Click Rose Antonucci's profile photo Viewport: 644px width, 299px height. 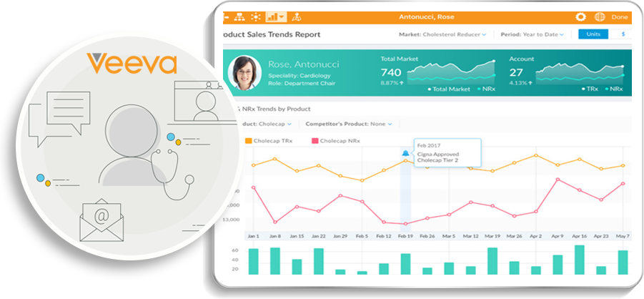coord(244,72)
